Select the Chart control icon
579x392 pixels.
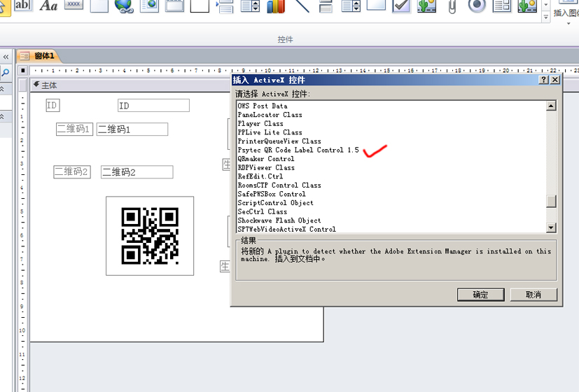276,6
